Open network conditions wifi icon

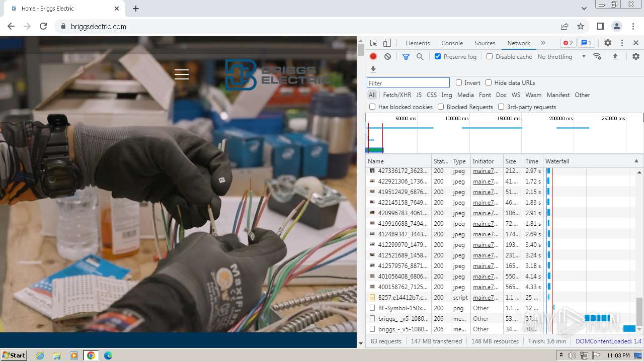[x=597, y=56]
